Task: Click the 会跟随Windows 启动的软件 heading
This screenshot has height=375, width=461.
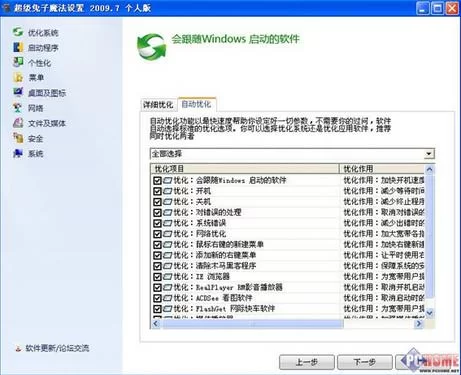Action: tap(235, 39)
